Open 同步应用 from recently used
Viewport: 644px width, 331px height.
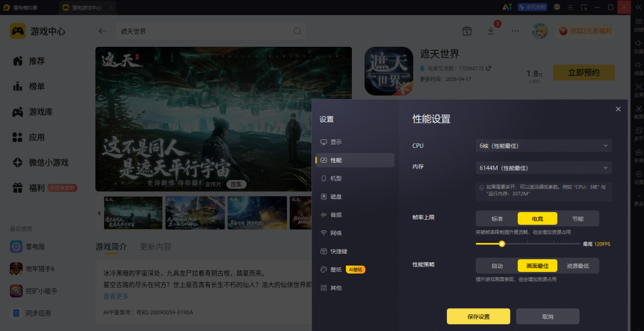pyautogui.click(x=31, y=313)
